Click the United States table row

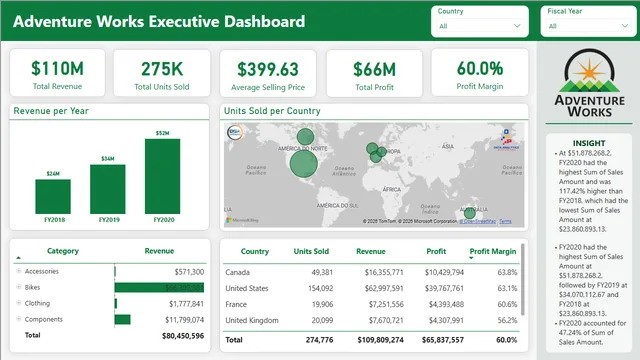(x=371, y=288)
